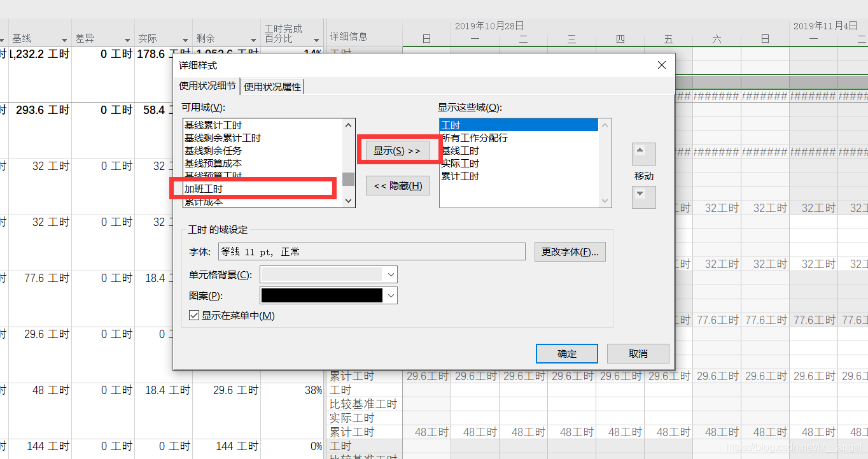
Task: Select 累计工时 in displayed fields list
Action: [x=460, y=176]
